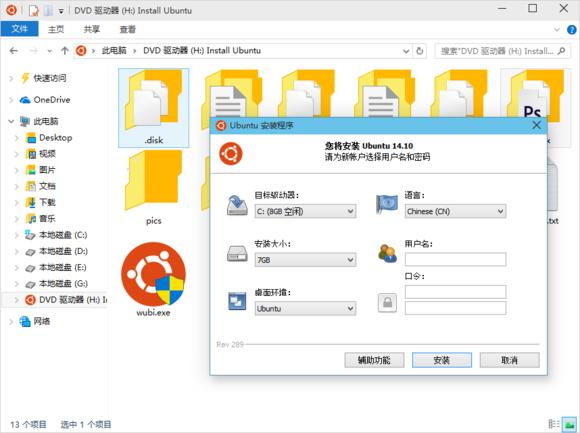Viewport: 580px width, 433px height.
Task: Open 网络 in the navigation pane
Action: click(x=35, y=321)
